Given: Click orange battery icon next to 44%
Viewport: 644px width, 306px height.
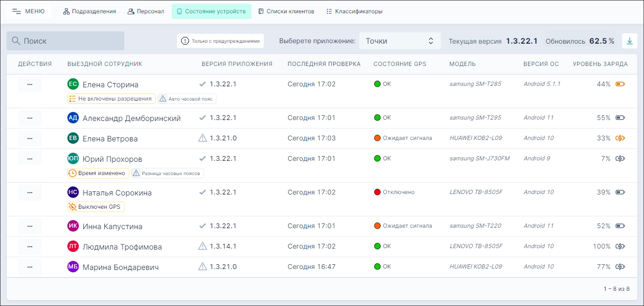Looking at the screenshot, I should pyautogui.click(x=620, y=84).
